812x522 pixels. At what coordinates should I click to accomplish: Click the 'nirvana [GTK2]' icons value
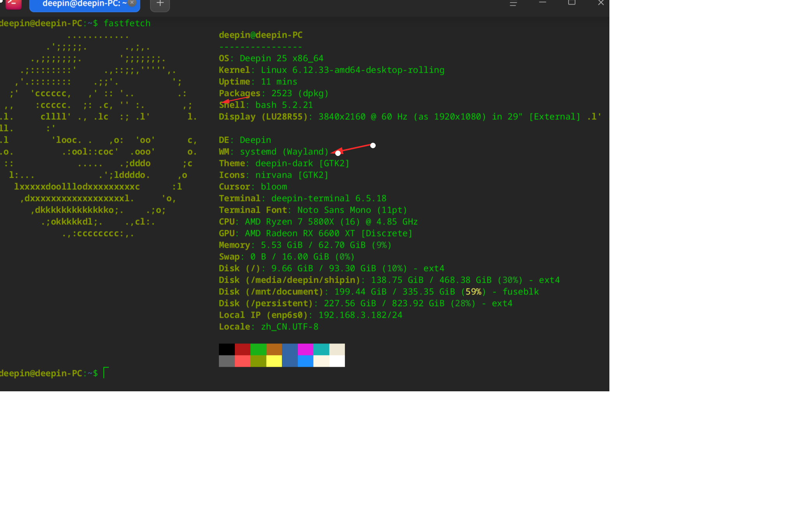tap(292, 175)
